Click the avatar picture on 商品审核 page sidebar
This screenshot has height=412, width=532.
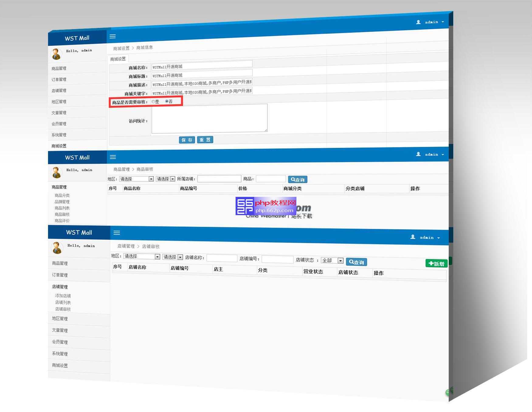coord(56,172)
